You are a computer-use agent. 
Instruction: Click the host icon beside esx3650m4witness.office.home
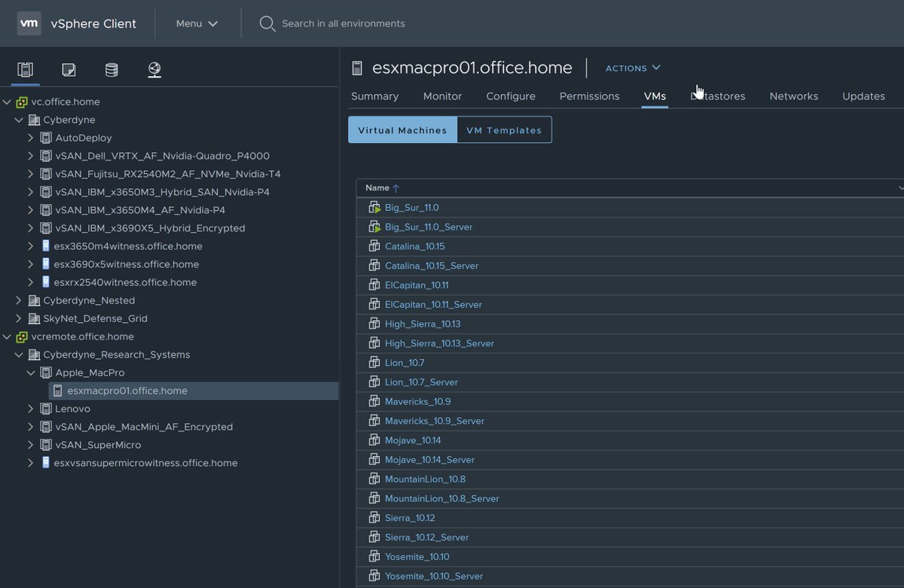tap(45, 246)
